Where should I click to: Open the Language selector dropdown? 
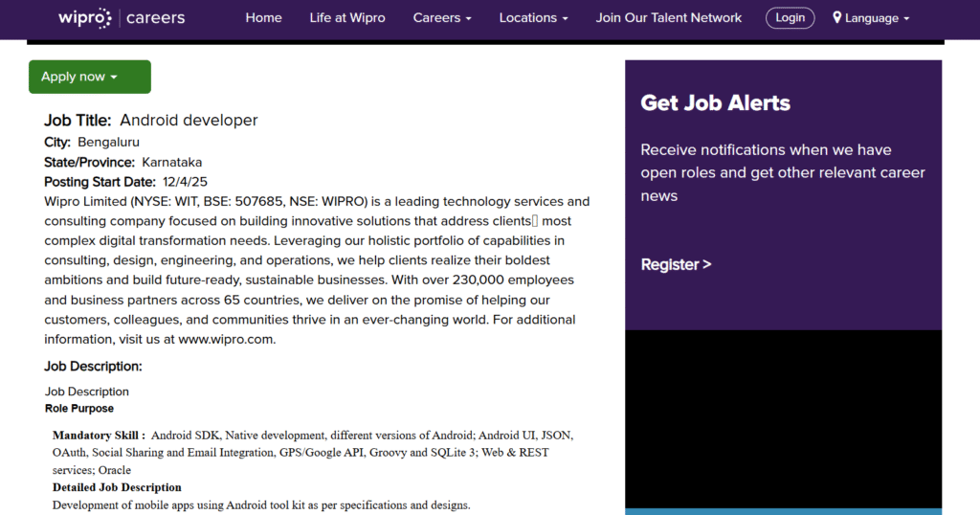[877, 18]
